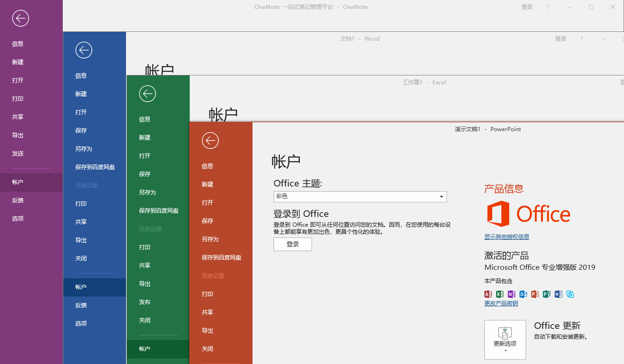
Task: Select 保存到百度网盘 in the PowerPoint sidebar
Action: (x=221, y=258)
